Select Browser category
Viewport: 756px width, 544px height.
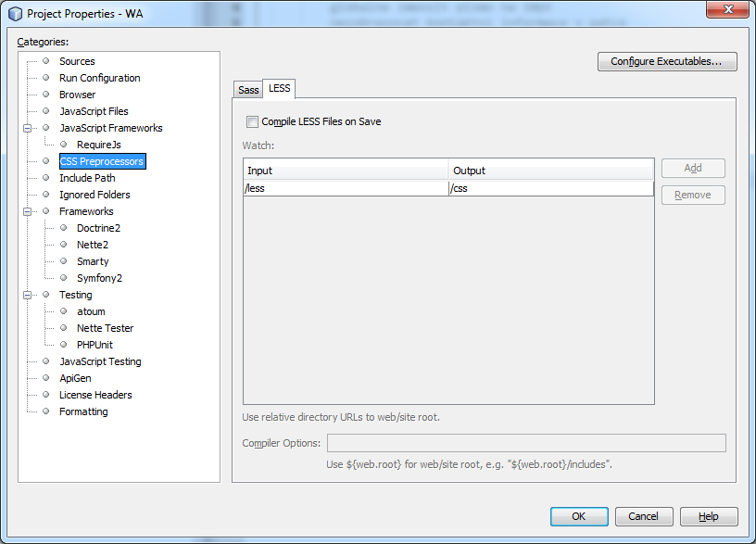click(x=77, y=95)
